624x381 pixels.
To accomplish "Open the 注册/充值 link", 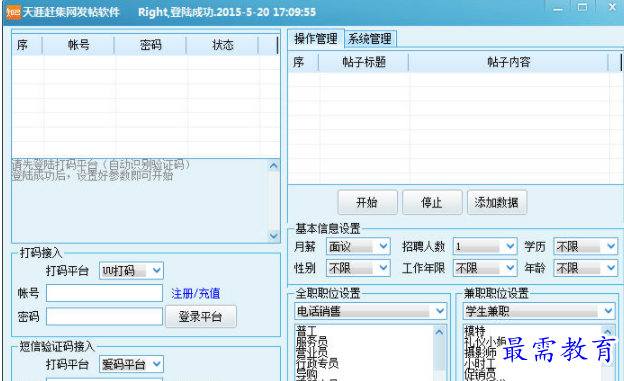I will (195, 293).
